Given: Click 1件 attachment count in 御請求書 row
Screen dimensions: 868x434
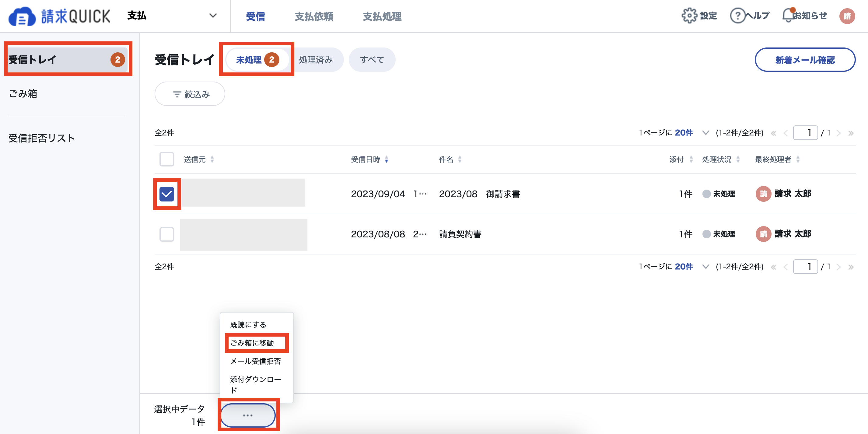Looking at the screenshot, I should click(686, 194).
